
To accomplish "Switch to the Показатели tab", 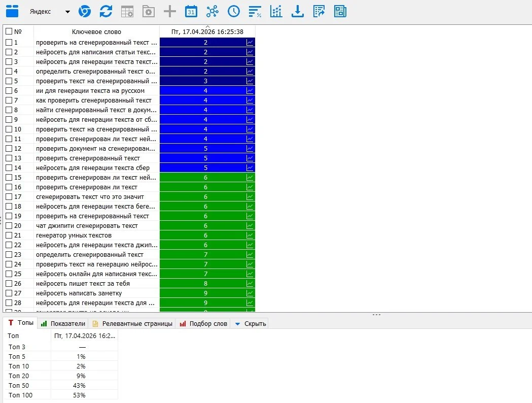I will (63, 323).
